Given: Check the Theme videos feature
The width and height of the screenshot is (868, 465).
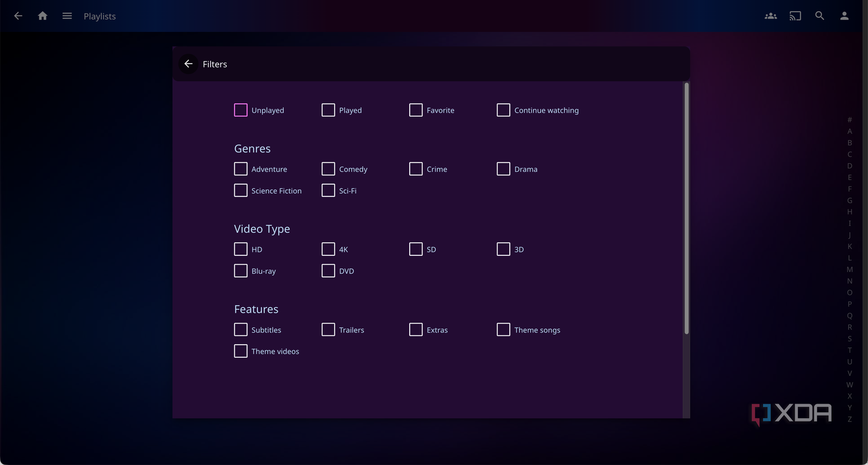Looking at the screenshot, I should 241,351.
